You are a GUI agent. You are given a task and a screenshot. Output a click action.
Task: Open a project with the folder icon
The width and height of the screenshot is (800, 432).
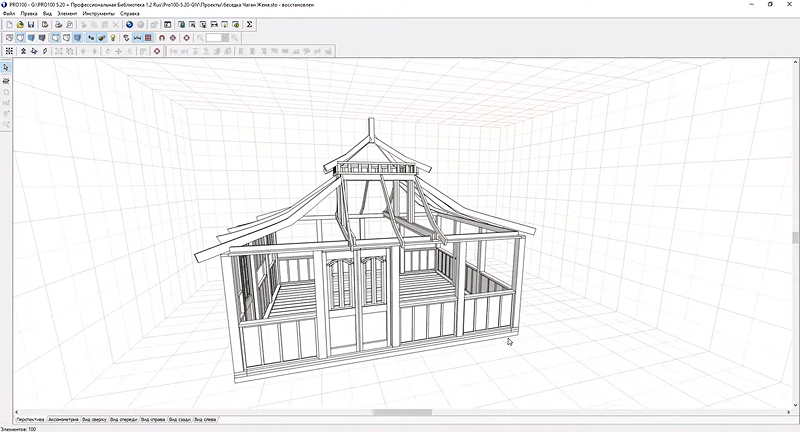[x=21, y=24]
